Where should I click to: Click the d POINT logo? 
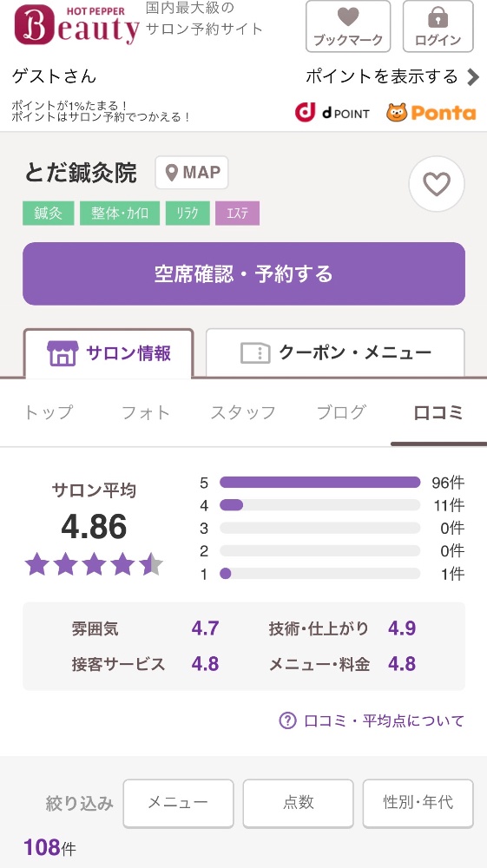[x=332, y=112]
